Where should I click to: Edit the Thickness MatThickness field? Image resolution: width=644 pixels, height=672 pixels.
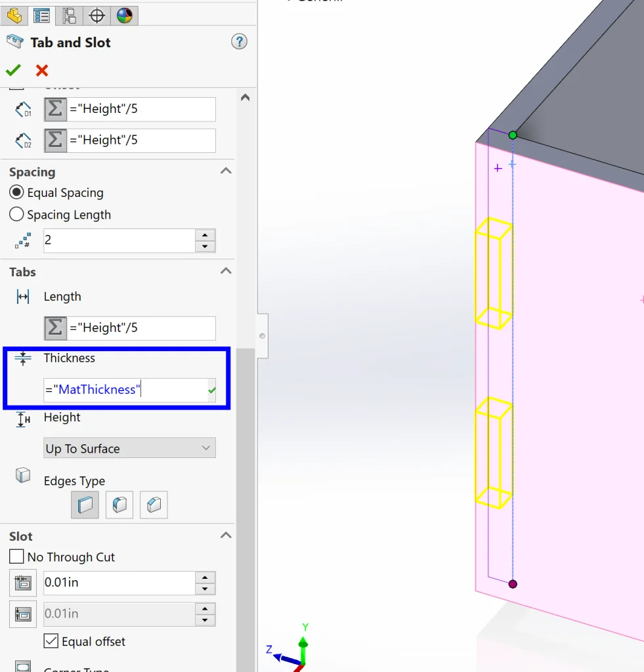(x=125, y=390)
